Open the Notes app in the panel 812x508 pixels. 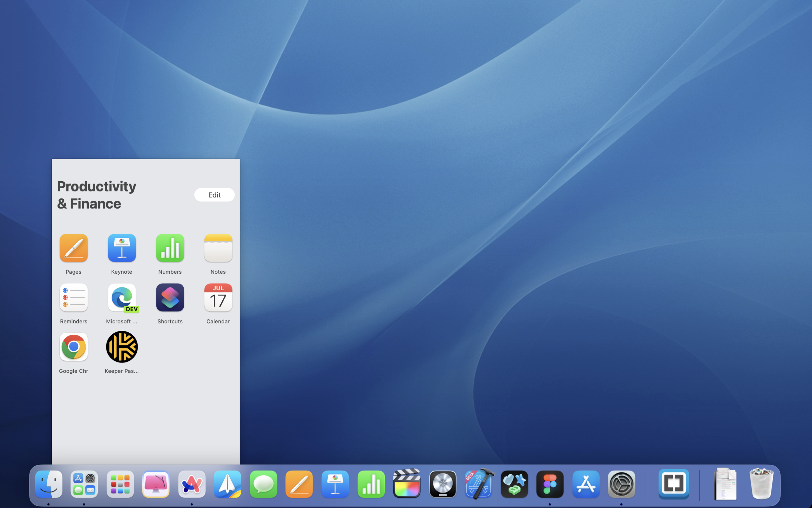coord(218,248)
